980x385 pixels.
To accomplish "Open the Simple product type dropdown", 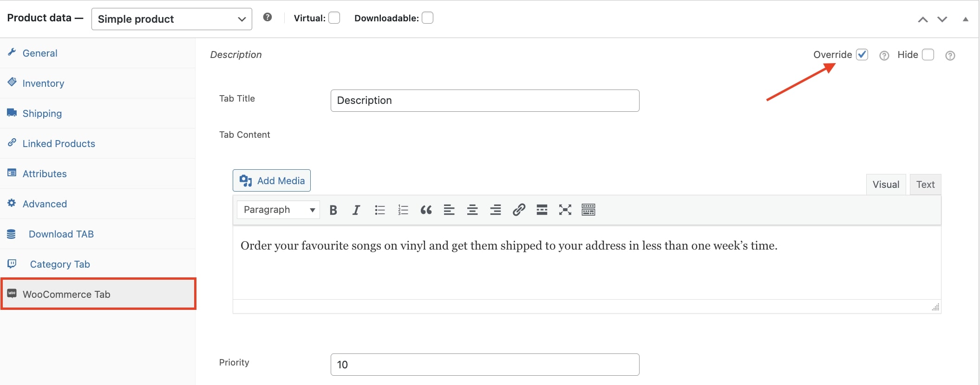I will coord(171,19).
